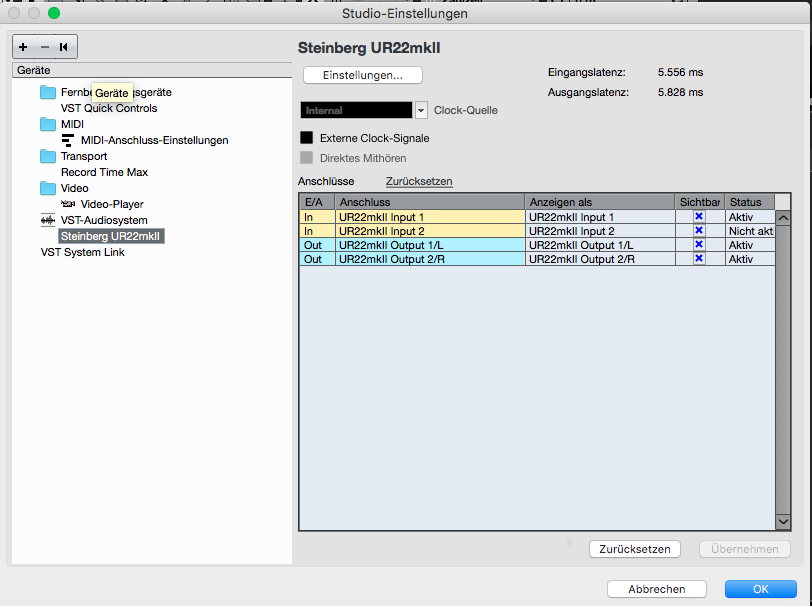Click the Anzeigen als column header
812x606 pixels.
pos(600,202)
